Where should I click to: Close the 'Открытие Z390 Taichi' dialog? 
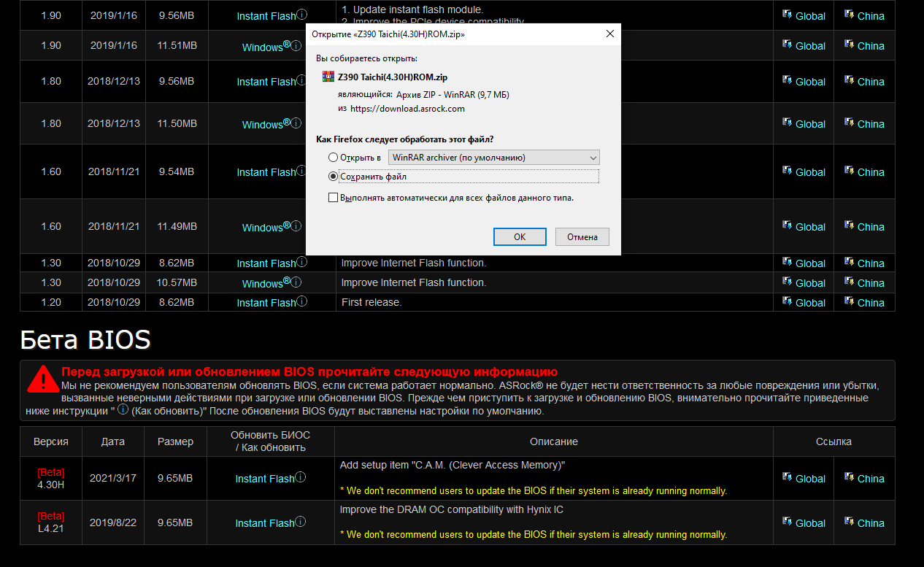[609, 34]
